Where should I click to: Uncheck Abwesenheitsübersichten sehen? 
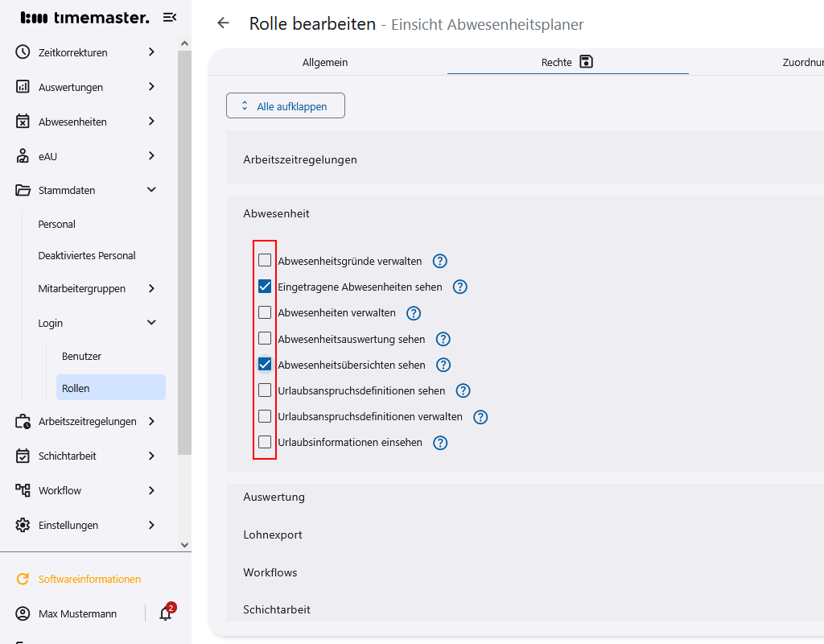click(265, 365)
